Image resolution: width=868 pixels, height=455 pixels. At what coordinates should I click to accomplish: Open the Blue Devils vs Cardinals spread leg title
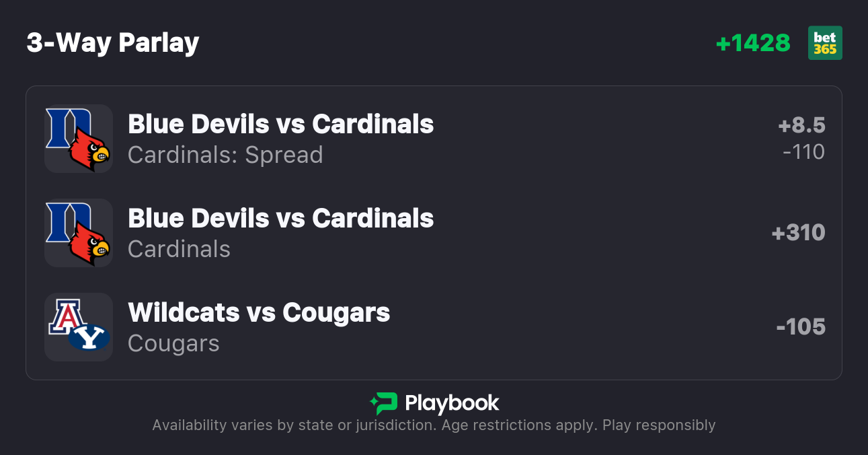coord(280,125)
